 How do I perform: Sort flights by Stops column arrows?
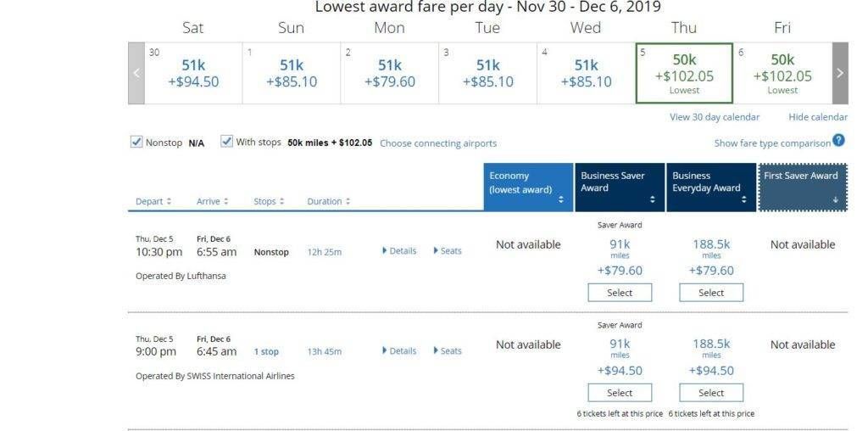281,202
